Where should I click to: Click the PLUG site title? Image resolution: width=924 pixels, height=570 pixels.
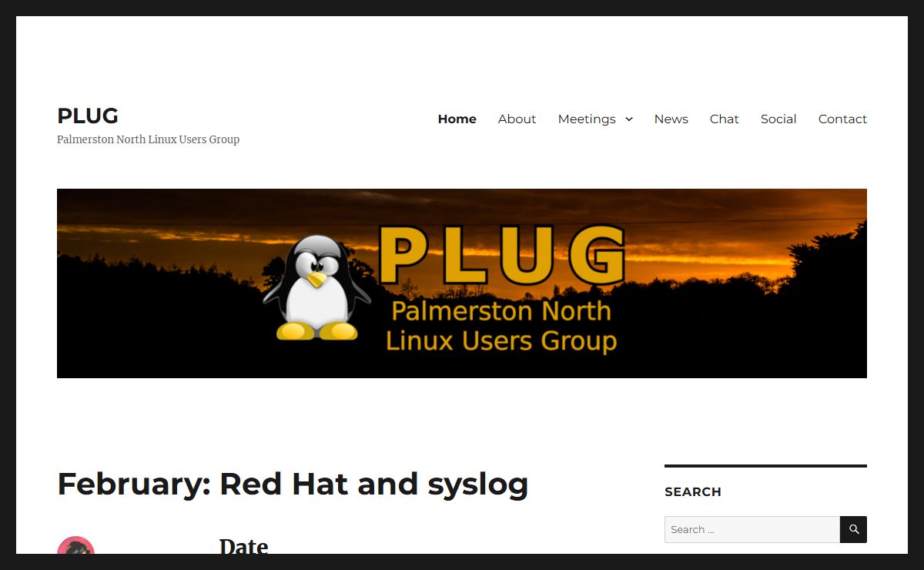tap(88, 116)
